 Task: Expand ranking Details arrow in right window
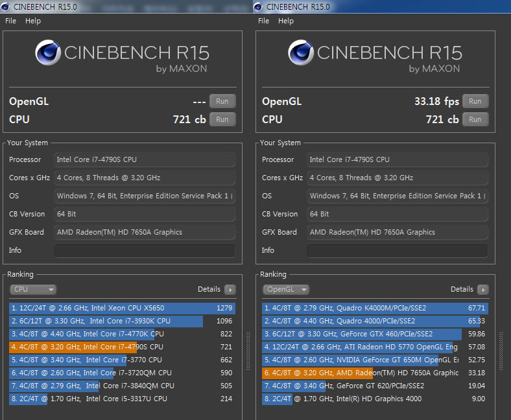483,290
